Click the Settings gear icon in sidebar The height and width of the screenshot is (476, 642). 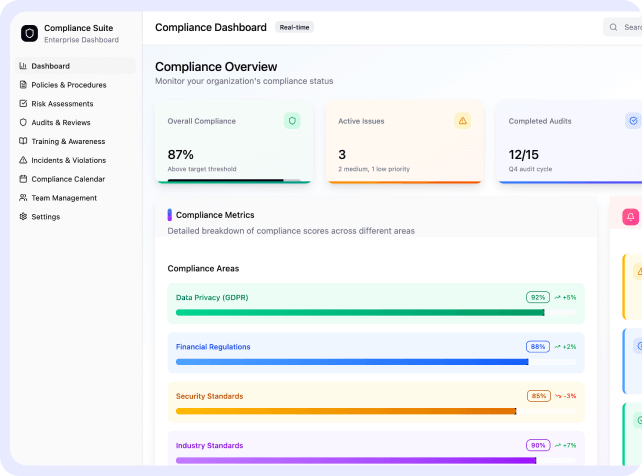point(24,217)
